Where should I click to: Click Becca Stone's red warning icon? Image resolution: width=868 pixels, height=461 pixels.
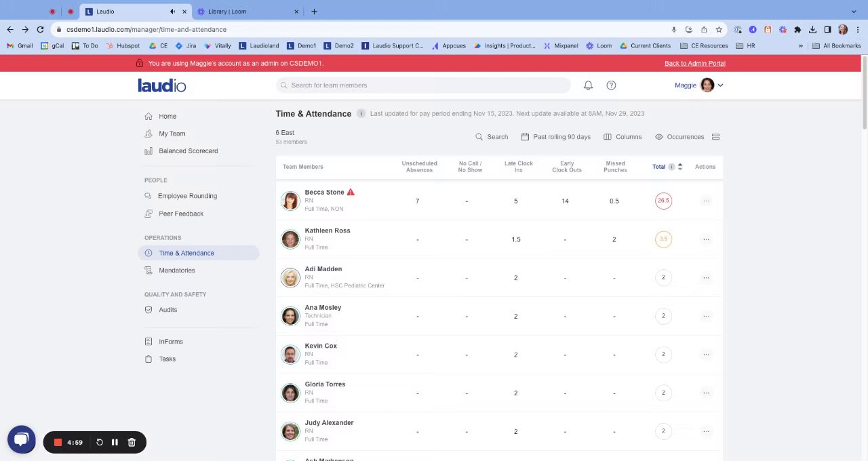[x=351, y=192]
